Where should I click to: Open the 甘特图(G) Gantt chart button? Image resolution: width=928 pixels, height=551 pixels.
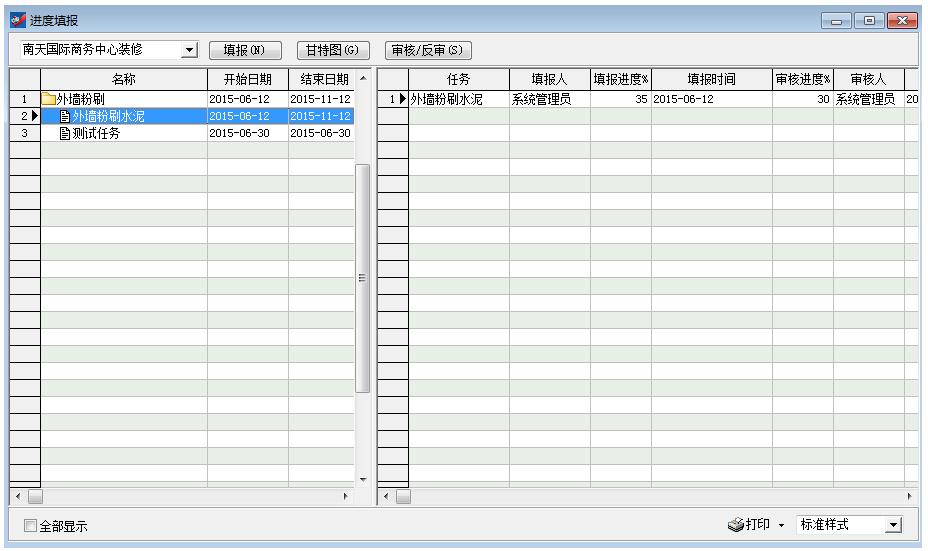tap(333, 50)
